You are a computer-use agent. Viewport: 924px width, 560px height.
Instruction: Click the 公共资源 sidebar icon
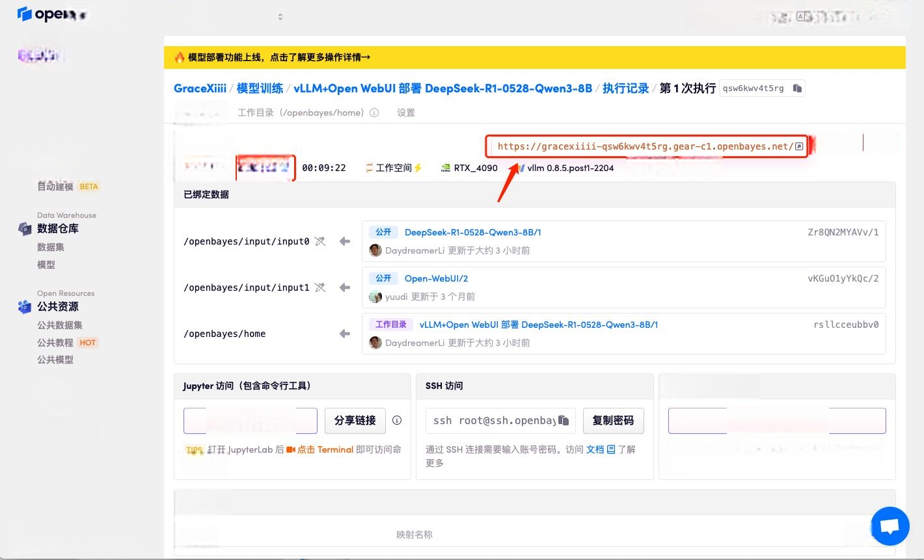[x=25, y=306]
